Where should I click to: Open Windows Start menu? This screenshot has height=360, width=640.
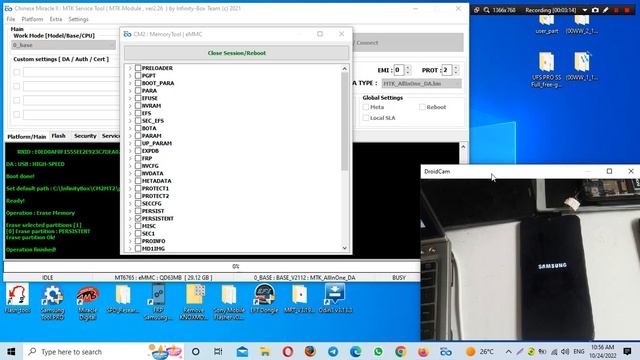[x=11, y=351]
